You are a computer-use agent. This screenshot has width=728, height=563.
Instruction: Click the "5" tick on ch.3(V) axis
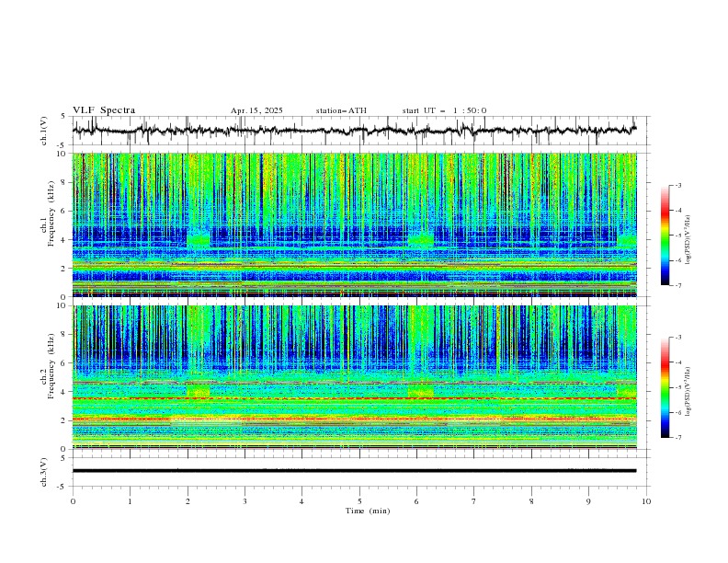(x=63, y=458)
